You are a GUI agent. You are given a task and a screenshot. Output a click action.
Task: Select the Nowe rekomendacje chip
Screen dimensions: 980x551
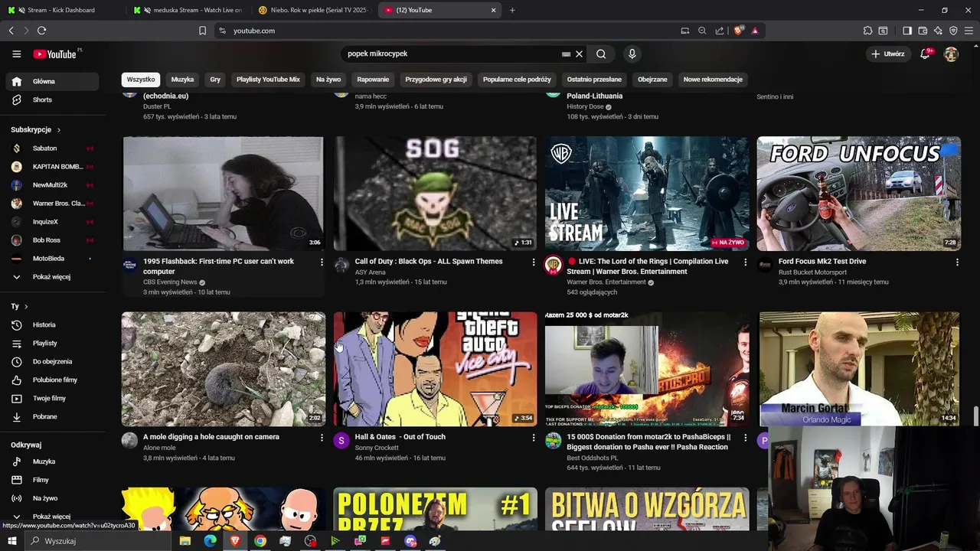tap(713, 80)
